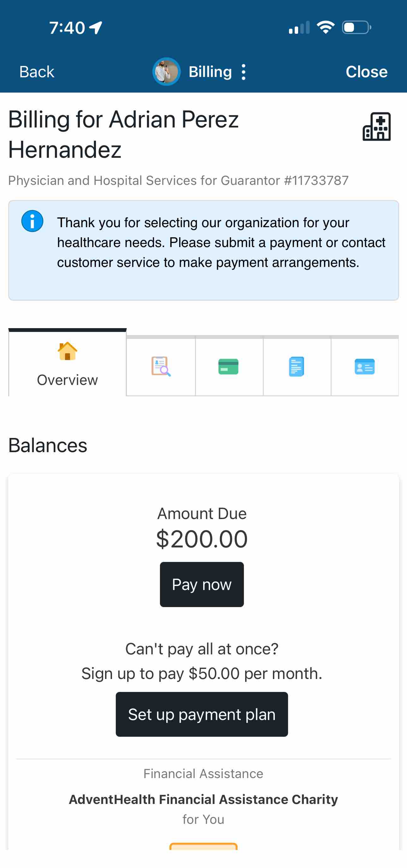Tap the Billing title in header
The image size is (407, 868).
210,72
